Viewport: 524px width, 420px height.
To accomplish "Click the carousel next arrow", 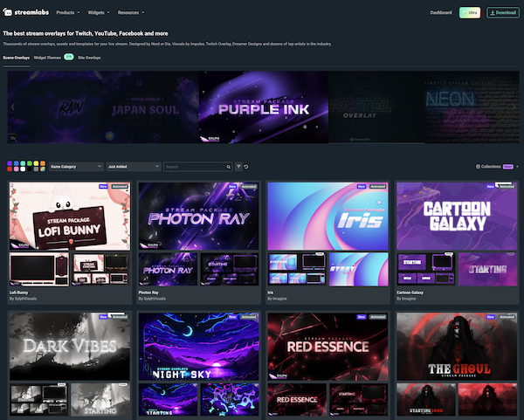I will pyautogui.click(x=514, y=107).
